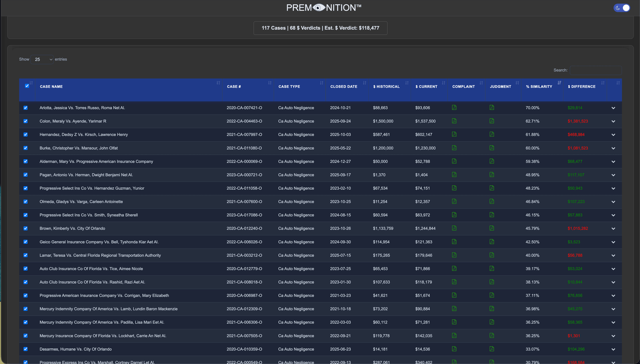Uncheck the Colon, Meraly row checkbox
The width and height of the screenshot is (640, 364).
coord(26,121)
